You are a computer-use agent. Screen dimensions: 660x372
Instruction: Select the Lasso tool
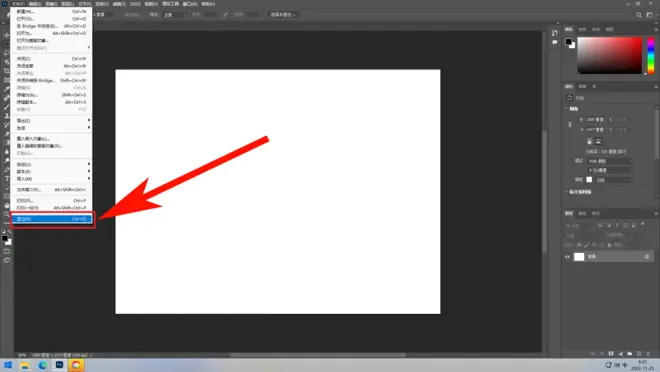click(x=6, y=53)
